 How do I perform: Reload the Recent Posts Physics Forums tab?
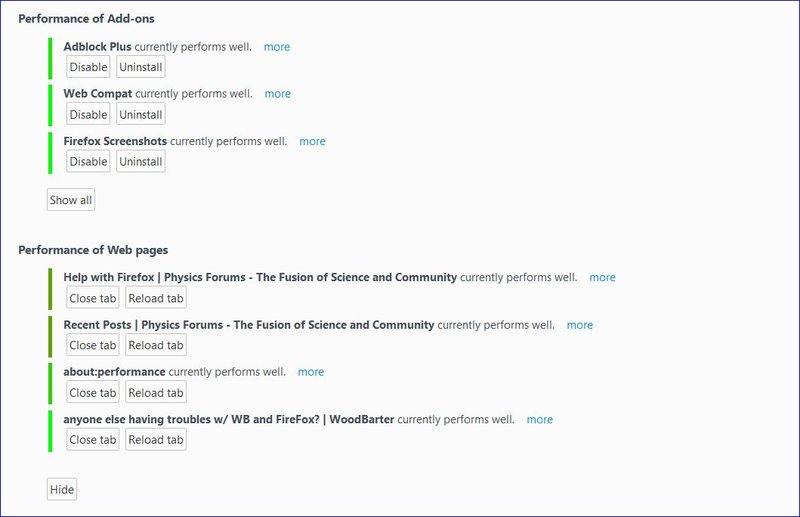[x=156, y=345]
